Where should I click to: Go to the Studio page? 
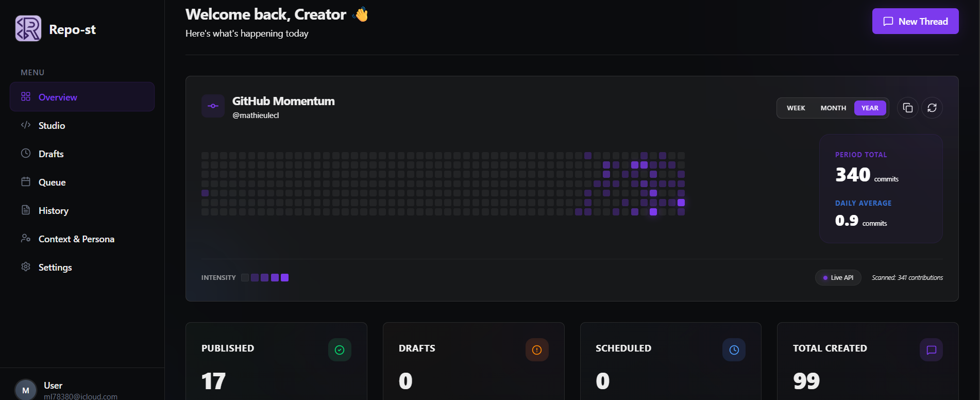coord(52,126)
